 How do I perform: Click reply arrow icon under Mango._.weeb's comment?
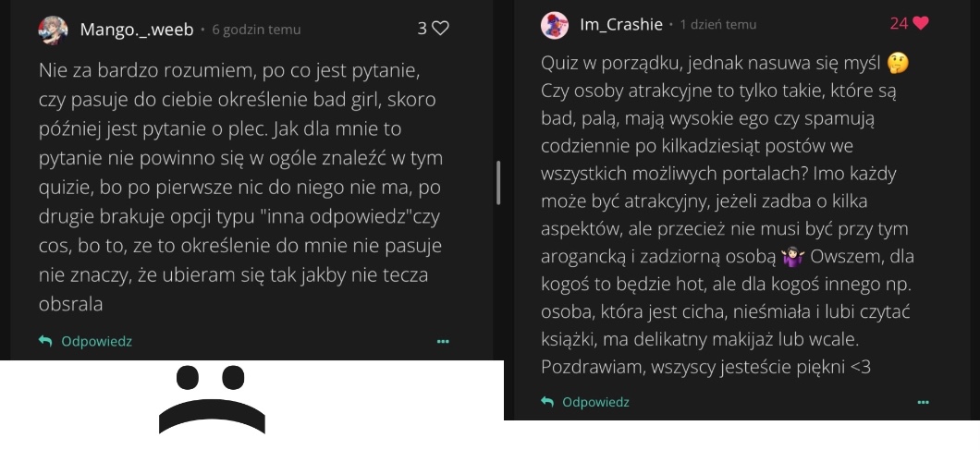[x=44, y=341]
